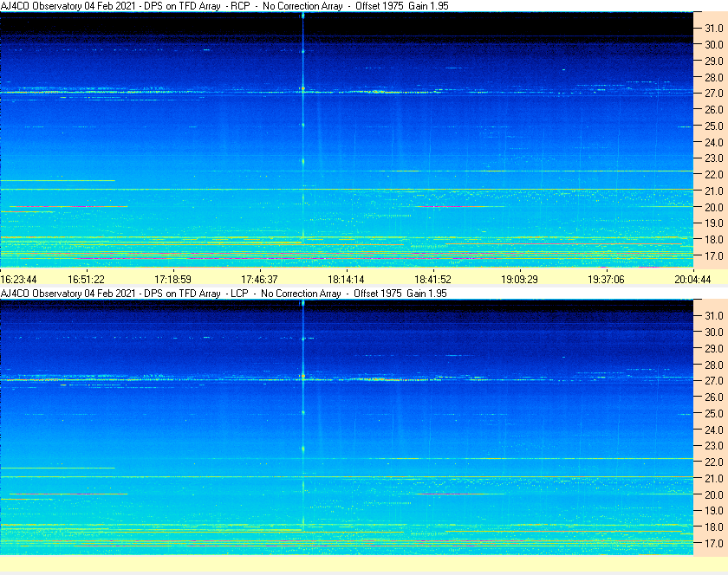The width and height of the screenshot is (728, 575).
Task: Click 20.0 frequency label on RCP axis
Action: pyautogui.click(x=714, y=207)
